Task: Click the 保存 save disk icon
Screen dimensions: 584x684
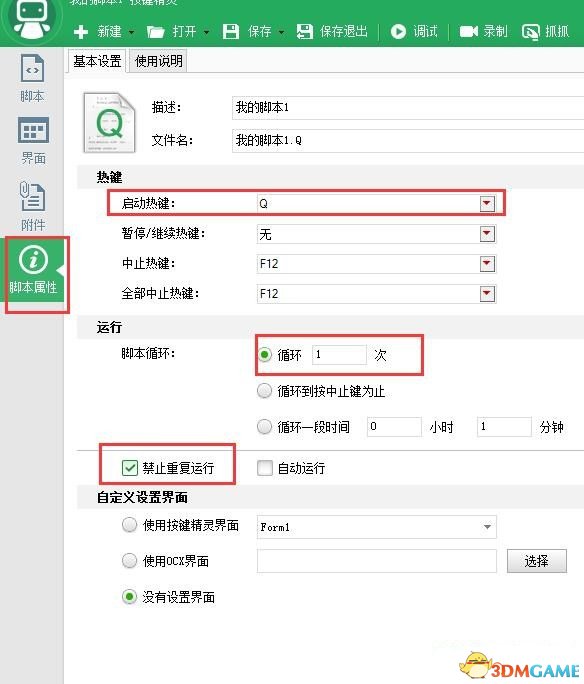Action: [231, 32]
